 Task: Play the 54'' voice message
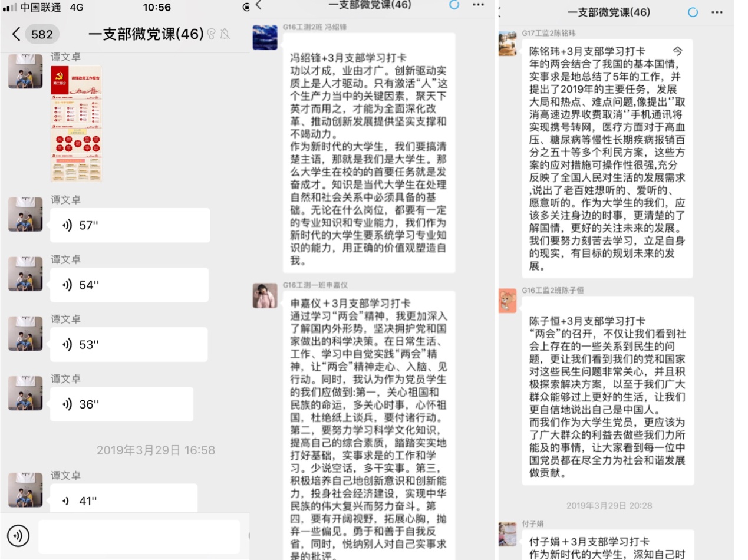pyautogui.click(x=129, y=285)
